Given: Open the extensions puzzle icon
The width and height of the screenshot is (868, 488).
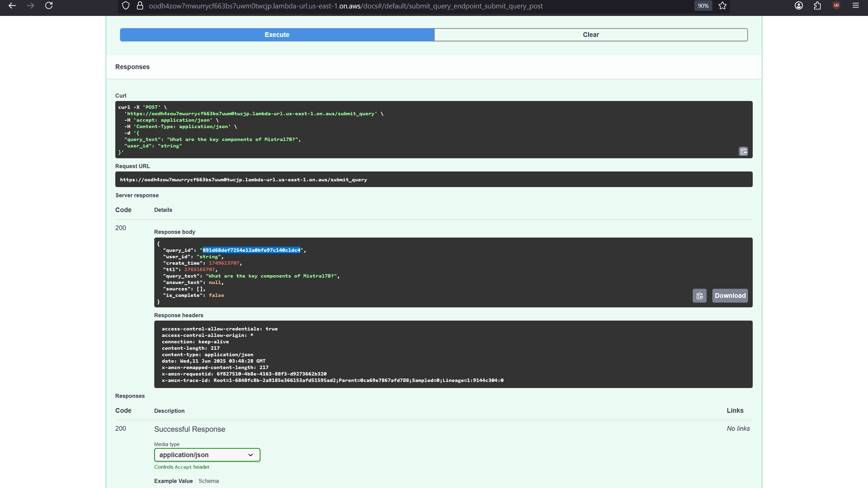Looking at the screenshot, I should (817, 6).
